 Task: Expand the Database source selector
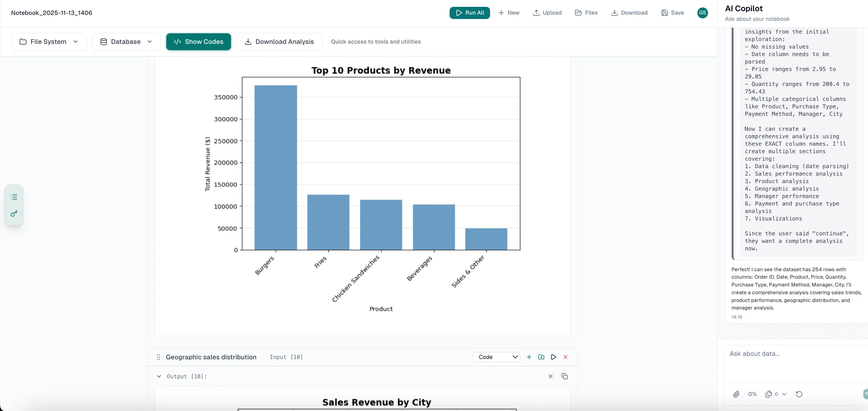[126, 41]
